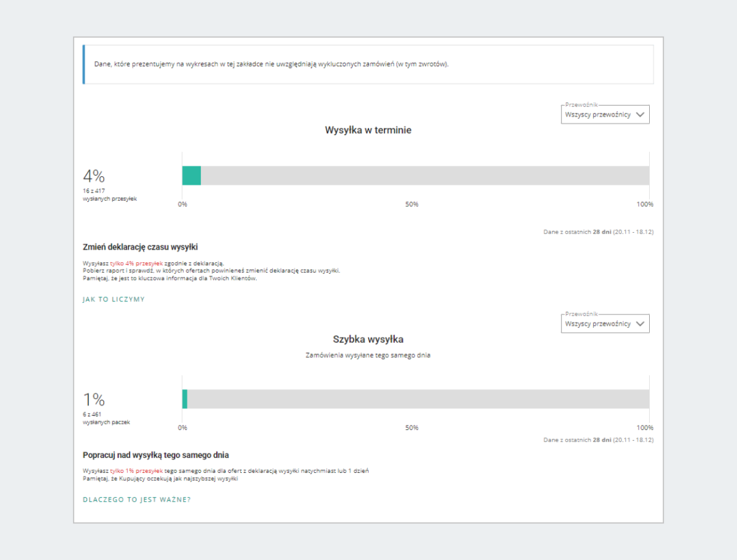Select the large 1% fast shipping value
Viewport: 737px width, 560px height.
click(x=94, y=400)
